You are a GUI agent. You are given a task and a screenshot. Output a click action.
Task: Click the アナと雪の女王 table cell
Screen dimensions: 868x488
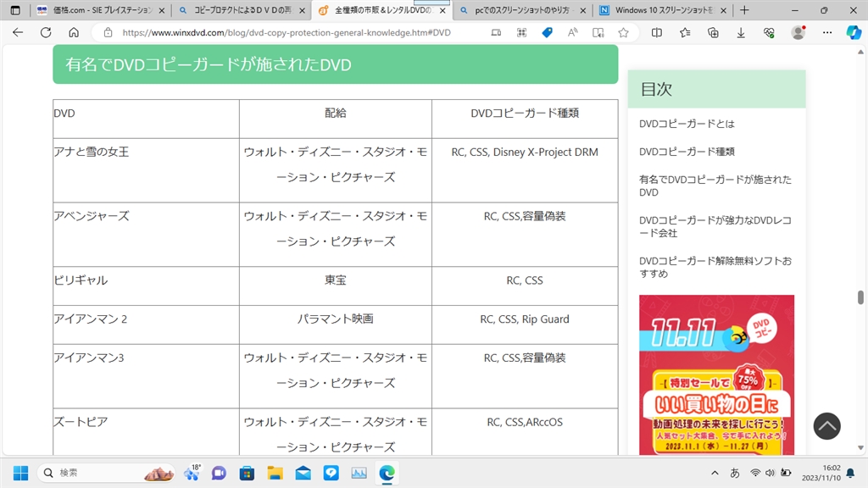coord(146,170)
